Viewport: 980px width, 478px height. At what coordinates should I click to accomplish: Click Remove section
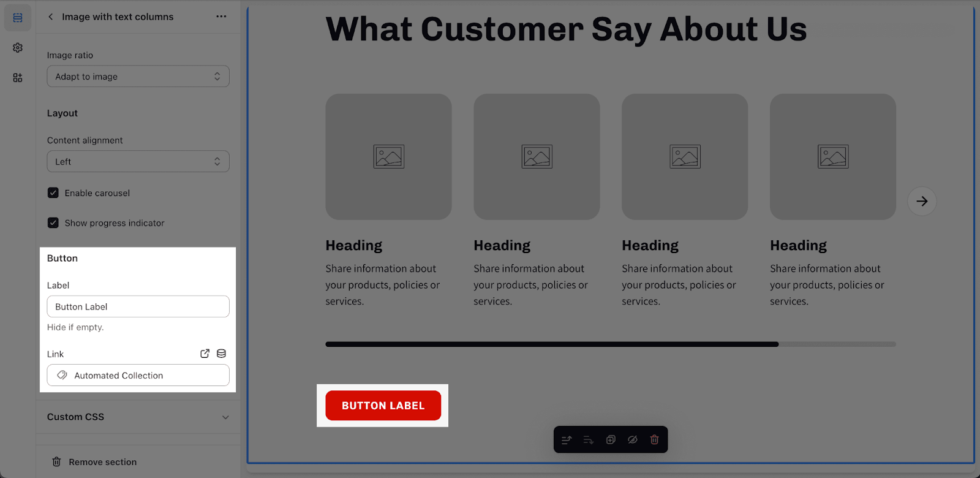(103, 462)
